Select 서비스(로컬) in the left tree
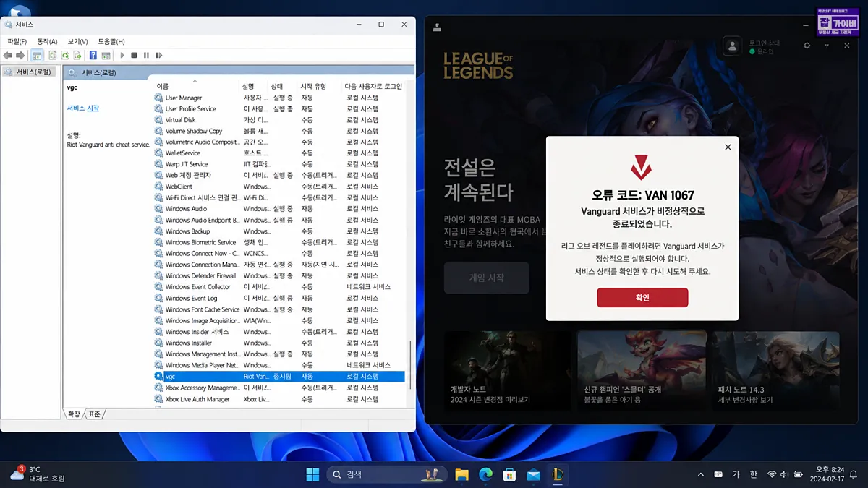 point(29,72)
